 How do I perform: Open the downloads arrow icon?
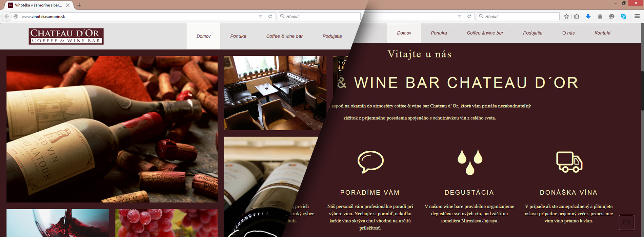pos(588,16)
